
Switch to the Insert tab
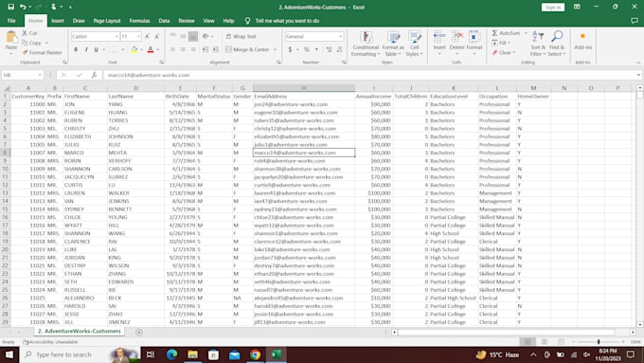(58, 21)
